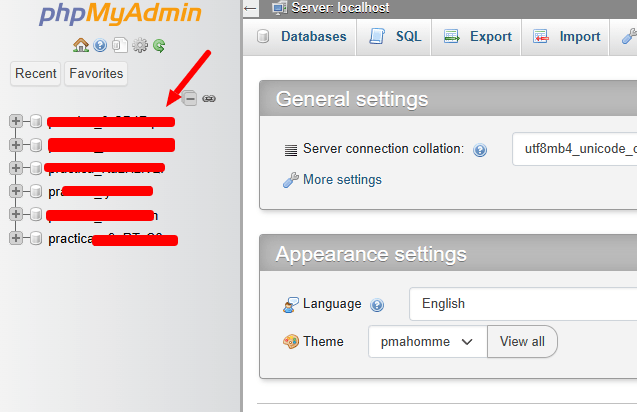Open the Server connection collation dropdown
Viewport: 637px width, 412px height.
click(x=574, y=149)
